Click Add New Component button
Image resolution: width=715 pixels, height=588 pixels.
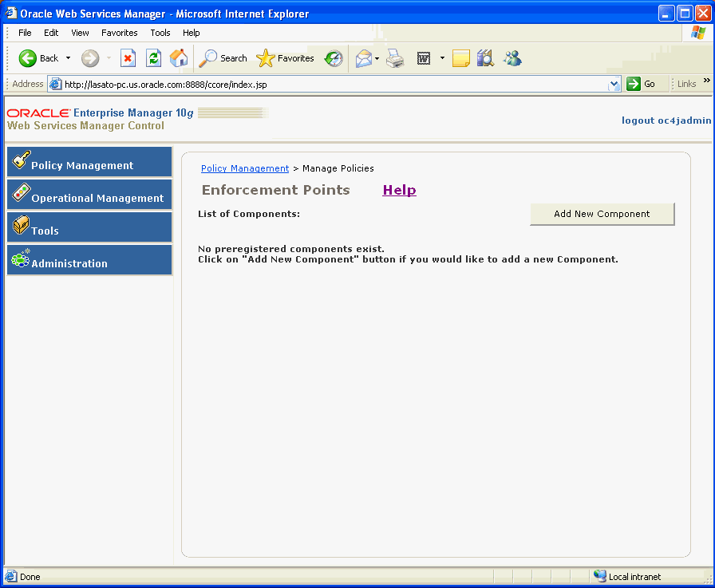click(602, 214)
